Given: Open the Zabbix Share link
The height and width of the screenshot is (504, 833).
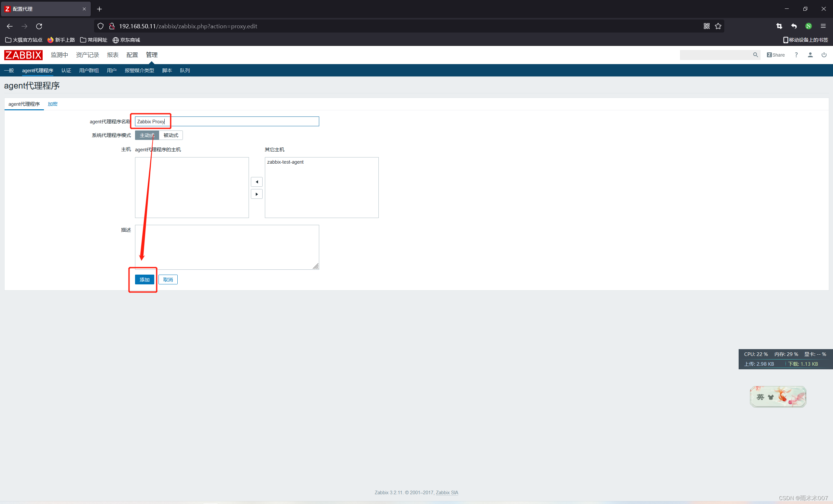Looking at the screenshot, I should (x=775, y=55).
